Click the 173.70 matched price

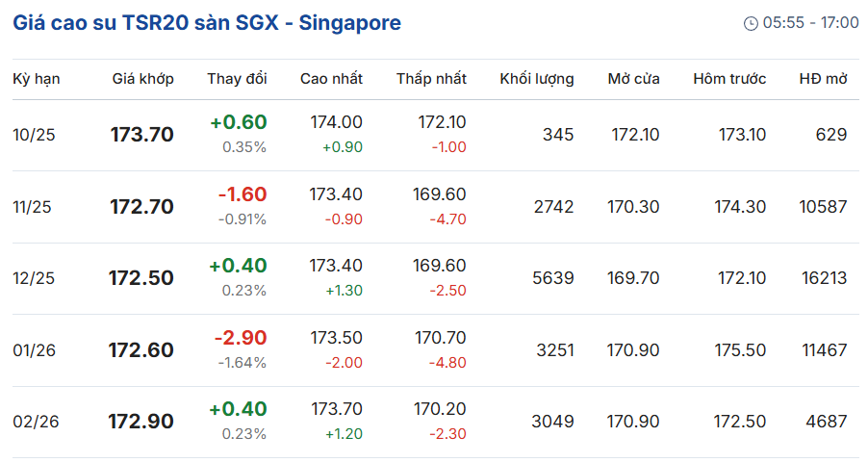coord(142,135)
